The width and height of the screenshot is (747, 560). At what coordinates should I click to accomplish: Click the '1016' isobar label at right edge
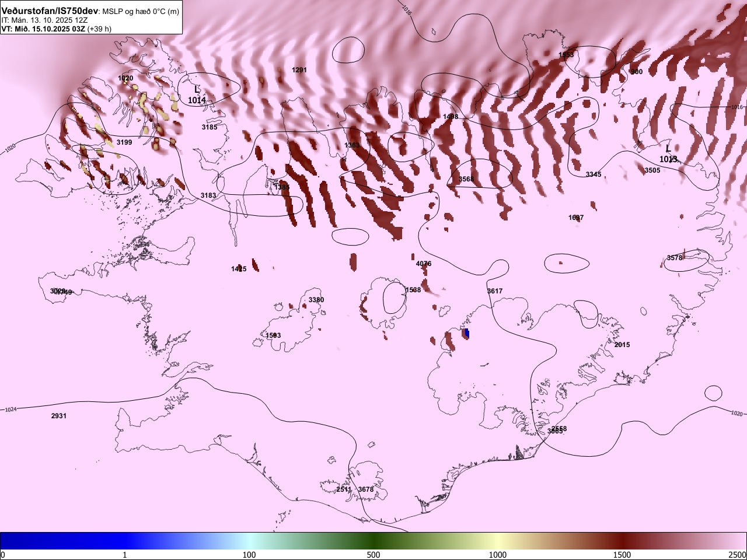pyautogui.click(x=737, y=107)
